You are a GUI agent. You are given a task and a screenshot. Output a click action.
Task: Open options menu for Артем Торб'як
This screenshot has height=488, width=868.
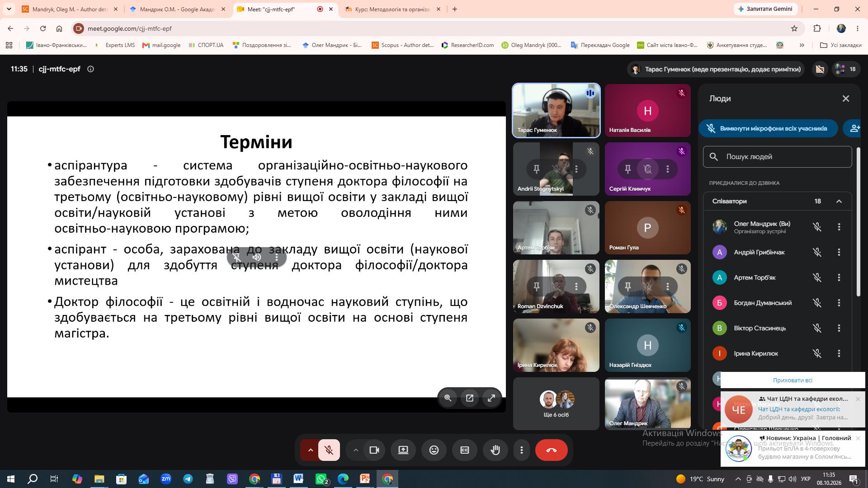pyautogui.click(x=839, y=277)
